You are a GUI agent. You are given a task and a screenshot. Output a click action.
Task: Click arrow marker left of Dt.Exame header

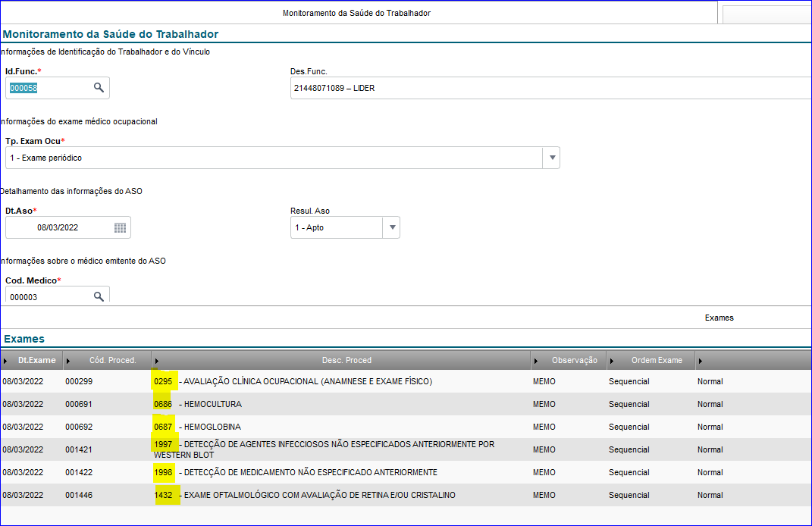tap(5, 361)
